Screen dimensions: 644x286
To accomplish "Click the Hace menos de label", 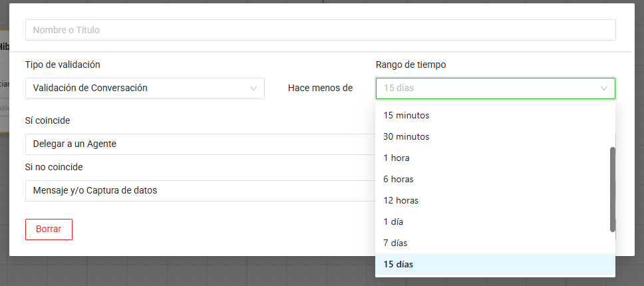I will [x=320, y=88].
